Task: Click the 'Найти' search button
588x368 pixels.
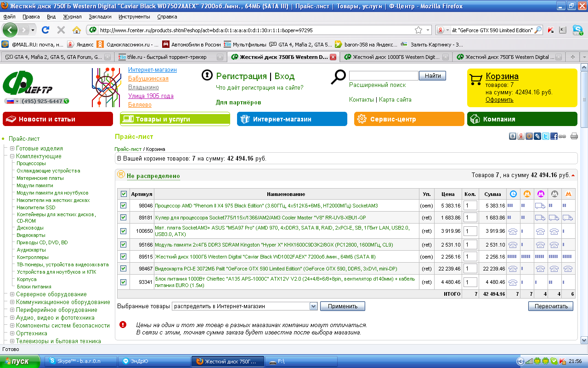Action: (433, 76)
